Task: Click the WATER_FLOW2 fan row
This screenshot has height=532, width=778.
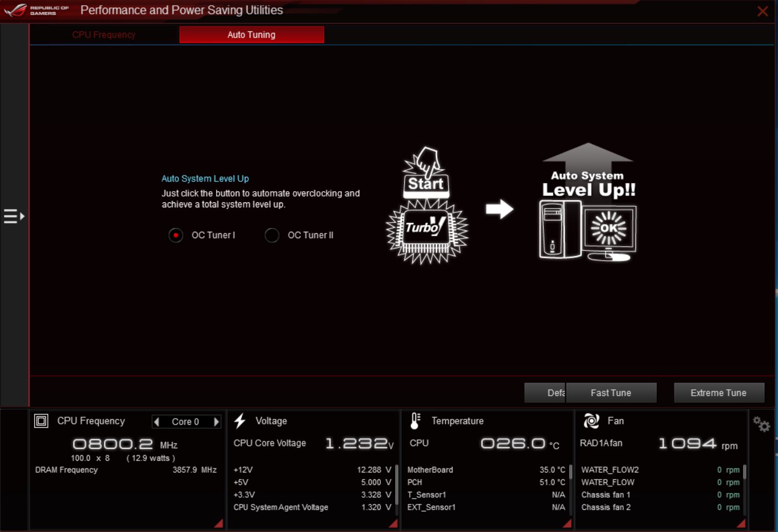Action: pos(661,469)
